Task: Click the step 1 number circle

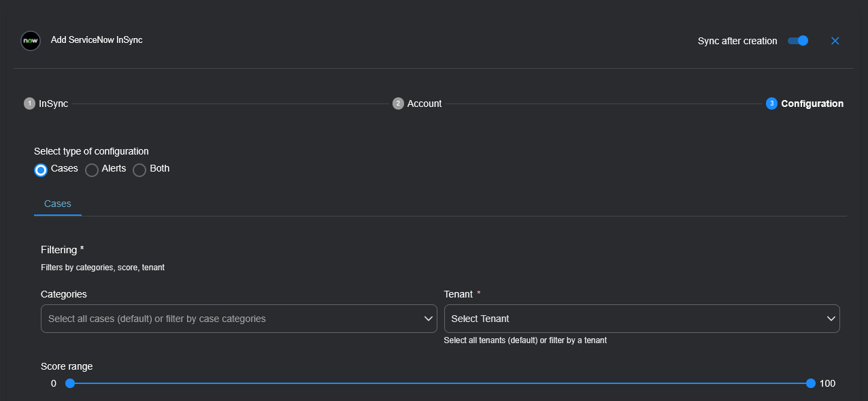Action: click(29, 103)
